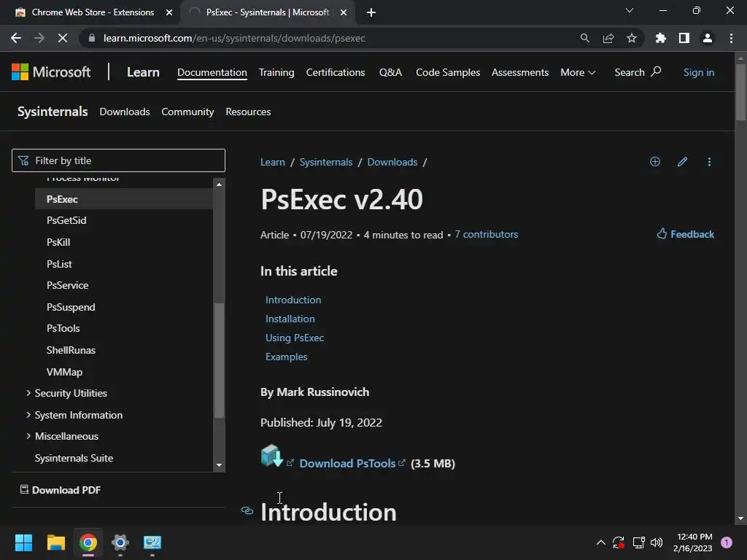This screenshot has width=747, height=560.
Task: Expand the More navigation dropdown
Action: point(578,72)
